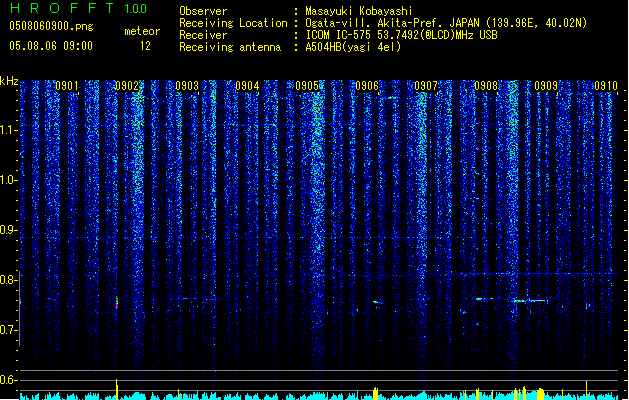Click the meteor count value 12
This screenshot has height=400, width=629.
pyautogui.click(x=145, y=46)
